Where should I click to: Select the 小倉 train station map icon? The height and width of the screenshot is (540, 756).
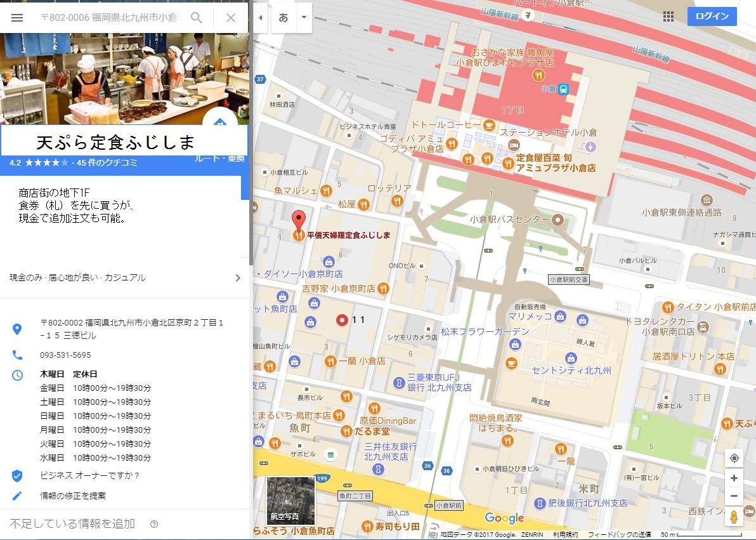pyautogui.click(x=563, y=89)
